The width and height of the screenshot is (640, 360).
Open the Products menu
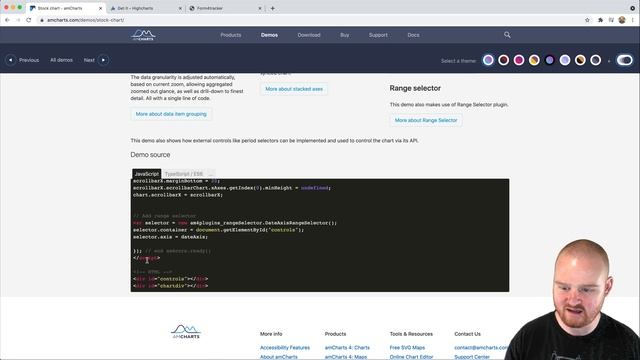pyautogui.click(x=231, y=35)
